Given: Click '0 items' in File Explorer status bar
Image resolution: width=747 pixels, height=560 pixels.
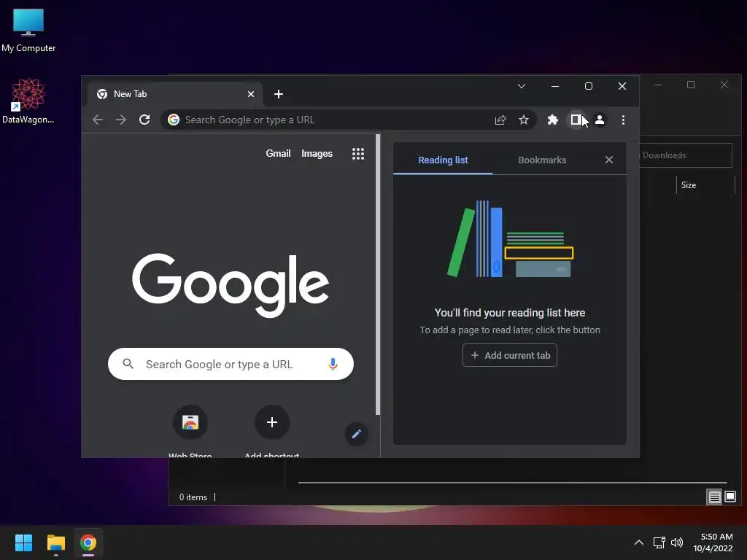Looking at the screenshot, I should (193, 497).
